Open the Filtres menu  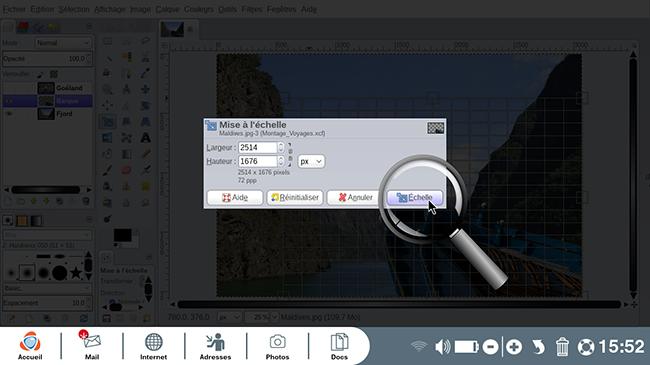point(252,9)
